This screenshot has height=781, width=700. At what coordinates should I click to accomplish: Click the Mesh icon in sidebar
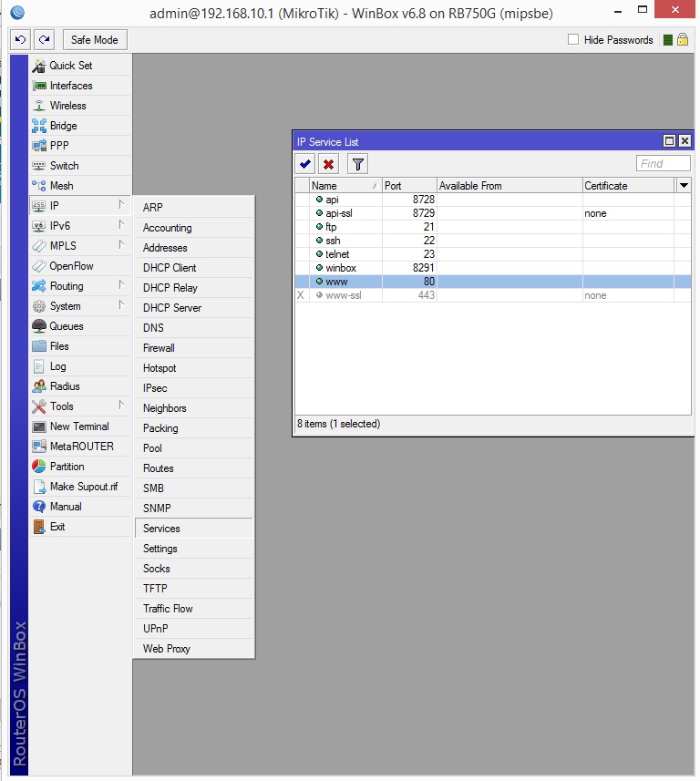pyautogui.click(x=39, y=186)
